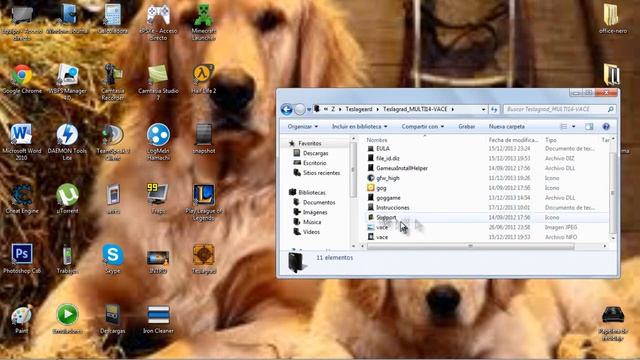
Task: Click the Explorer forward arrow button
Action: point(300,109)
